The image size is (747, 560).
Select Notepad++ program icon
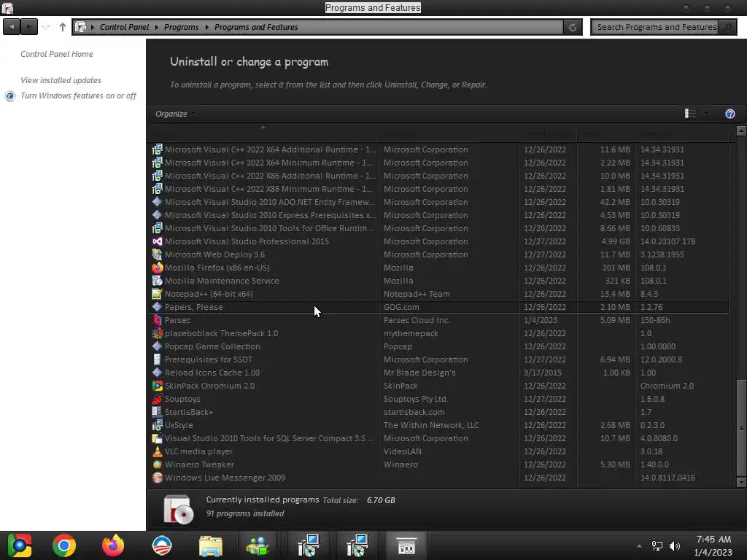point(158,294)
